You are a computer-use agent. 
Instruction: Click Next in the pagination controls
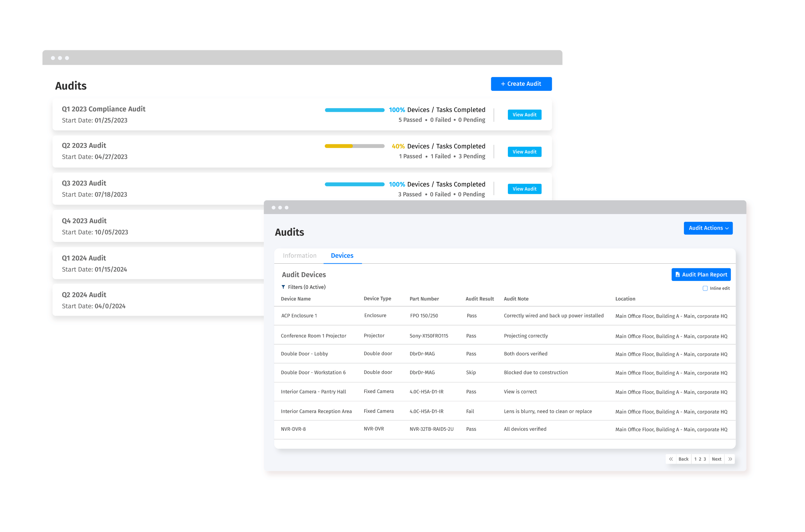pyautogui.click(x=716, y=459)
